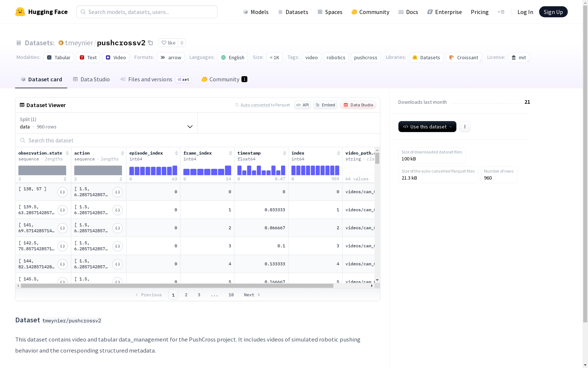Screen dimensions: 588x368
Task: Open the Split data dropdown
Action: point(107,123)
